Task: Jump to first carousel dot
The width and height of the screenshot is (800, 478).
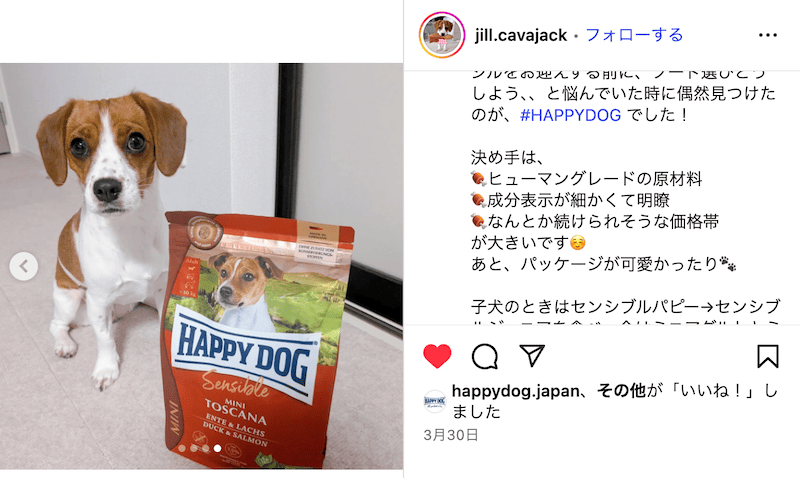Action: [x=182, y=448]
